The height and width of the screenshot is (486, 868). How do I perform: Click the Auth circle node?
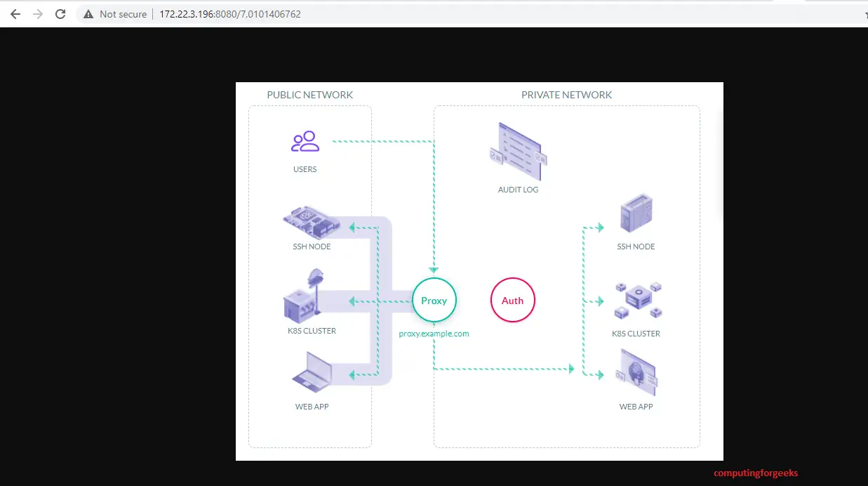512,300
